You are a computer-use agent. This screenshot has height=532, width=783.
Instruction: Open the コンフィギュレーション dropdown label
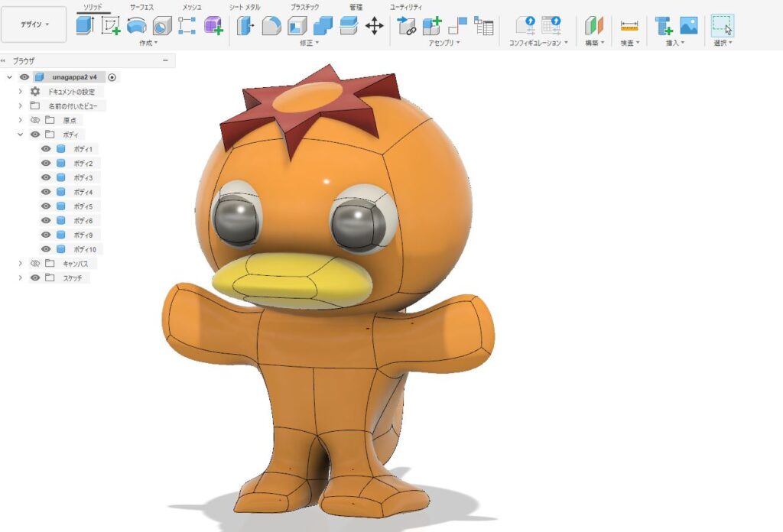(x=538, y=44)
